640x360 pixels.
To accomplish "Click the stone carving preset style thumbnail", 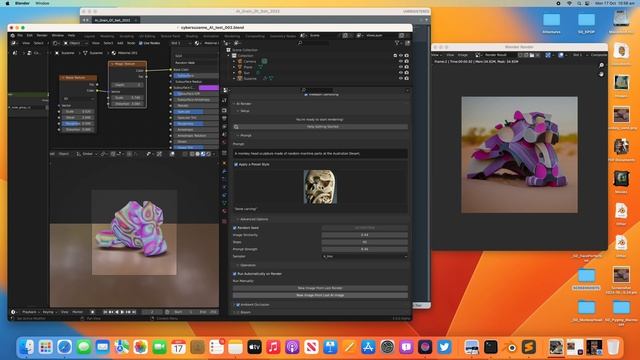I will 320,187.
